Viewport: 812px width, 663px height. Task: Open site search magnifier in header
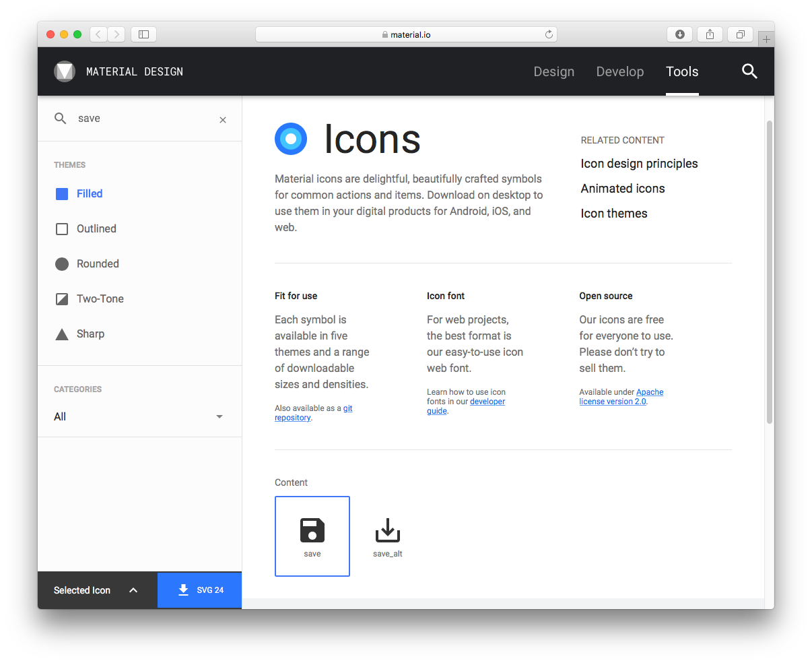click(x=749, y=71)
